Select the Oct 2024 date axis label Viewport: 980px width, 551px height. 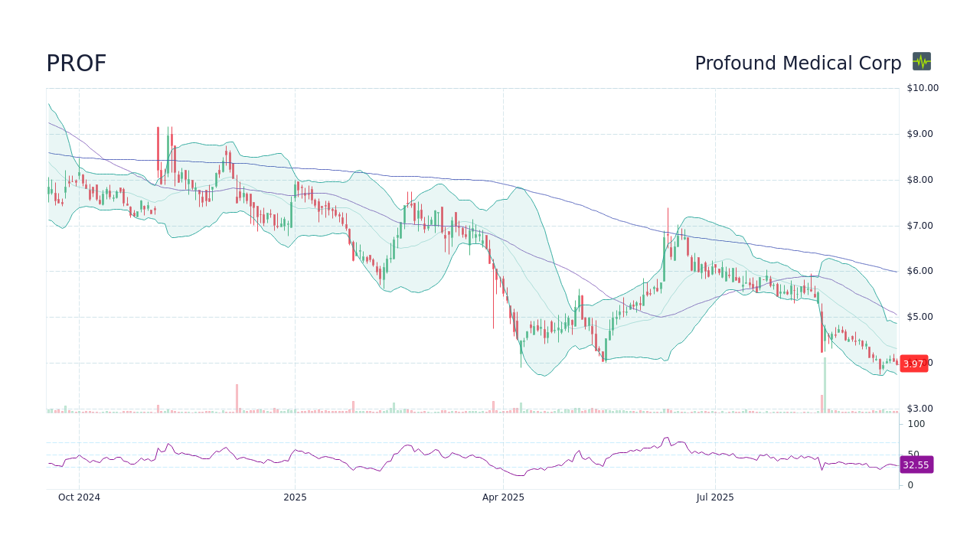pyautogui.click(x=79, y=497)
